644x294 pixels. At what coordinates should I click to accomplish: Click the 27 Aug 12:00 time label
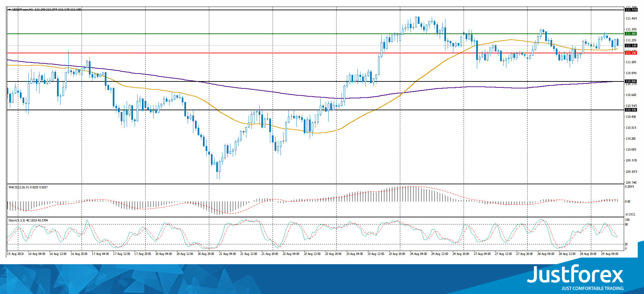click(x=504, y=254)
